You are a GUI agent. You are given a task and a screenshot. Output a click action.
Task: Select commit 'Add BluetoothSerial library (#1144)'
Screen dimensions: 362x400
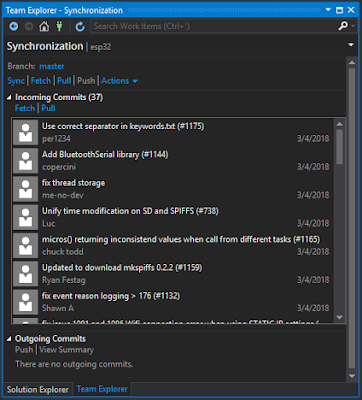tap(173, 161)
